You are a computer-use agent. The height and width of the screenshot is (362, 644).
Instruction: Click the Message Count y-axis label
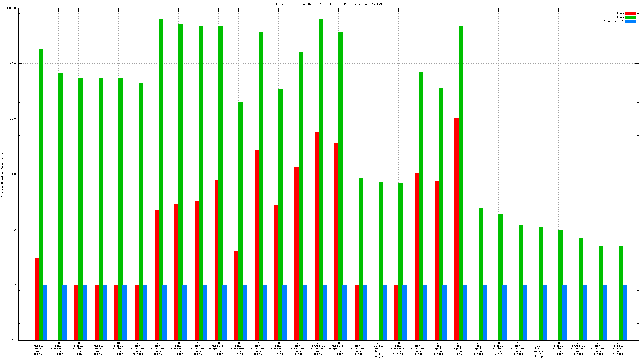pyautogui.click(x=2, y=174)
